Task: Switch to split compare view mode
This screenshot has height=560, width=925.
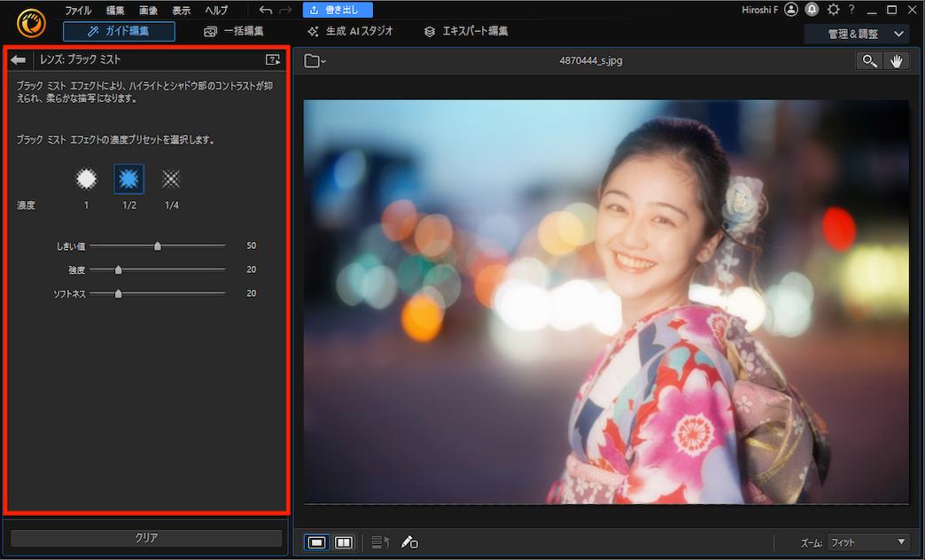Action: tap(344, 542)
